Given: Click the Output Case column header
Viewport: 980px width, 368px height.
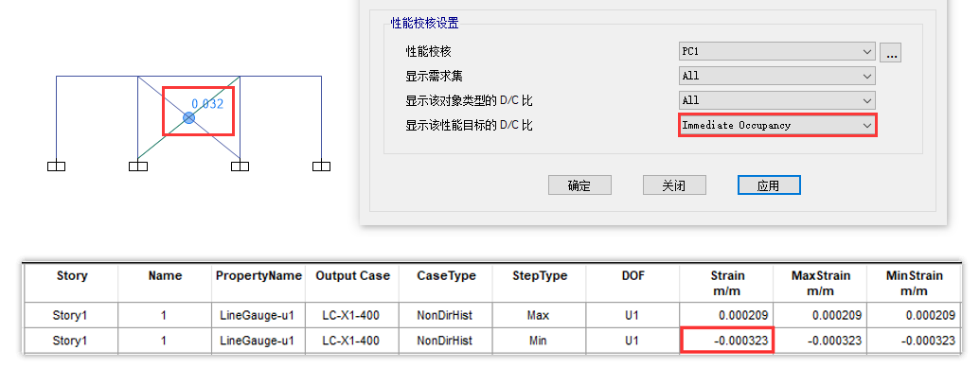Looking at the screenshot, I should 352,275.
